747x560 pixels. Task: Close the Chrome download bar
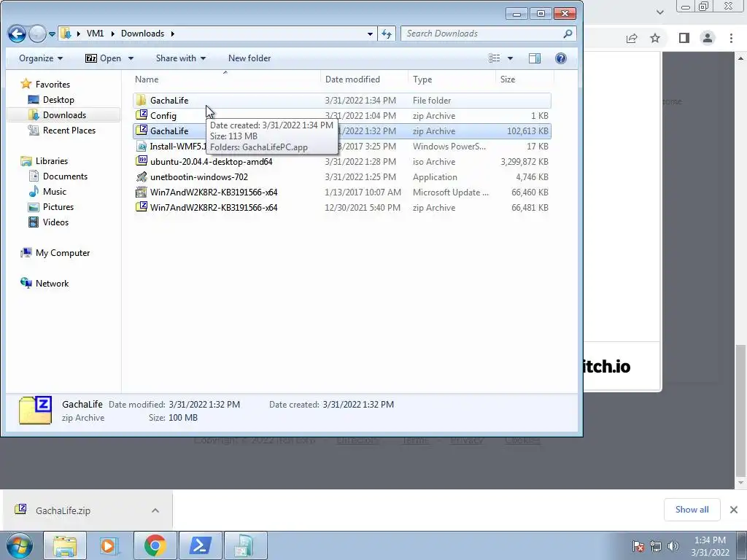[x=734, y=510]
